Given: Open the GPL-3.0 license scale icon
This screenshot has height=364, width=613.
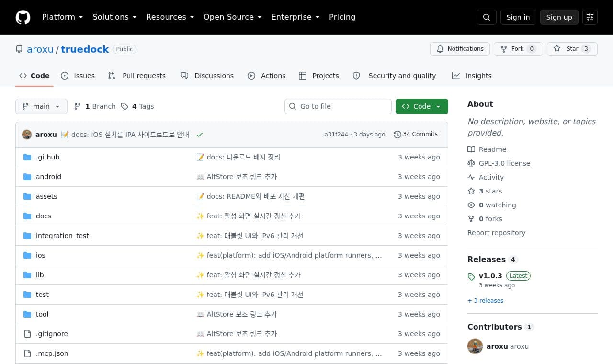Looking at the screenshot, I should [471, 163].
